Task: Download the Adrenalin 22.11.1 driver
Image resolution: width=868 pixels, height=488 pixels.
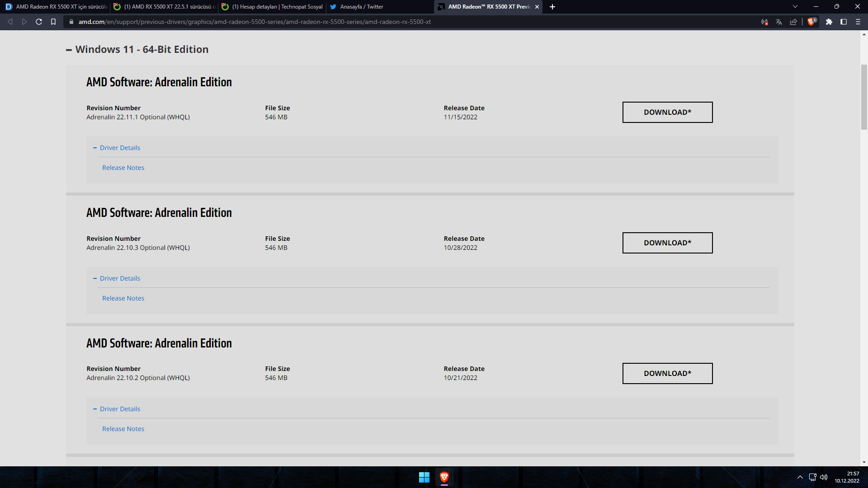Action: 667,112
